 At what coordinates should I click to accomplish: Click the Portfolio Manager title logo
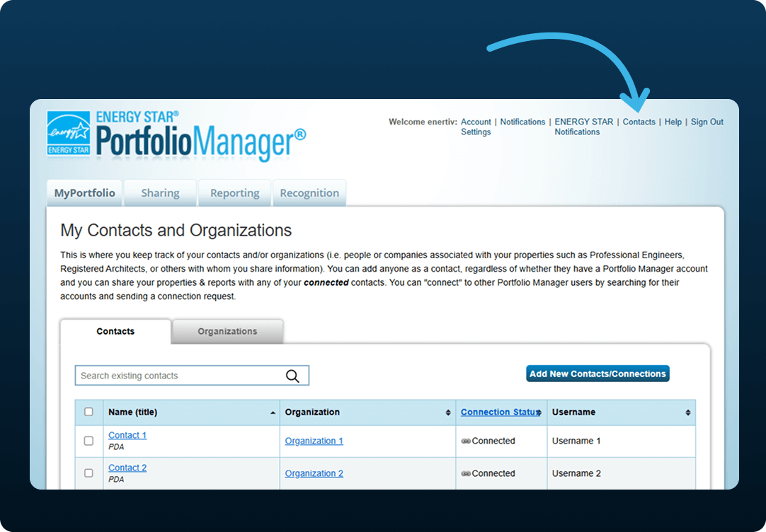201,137
